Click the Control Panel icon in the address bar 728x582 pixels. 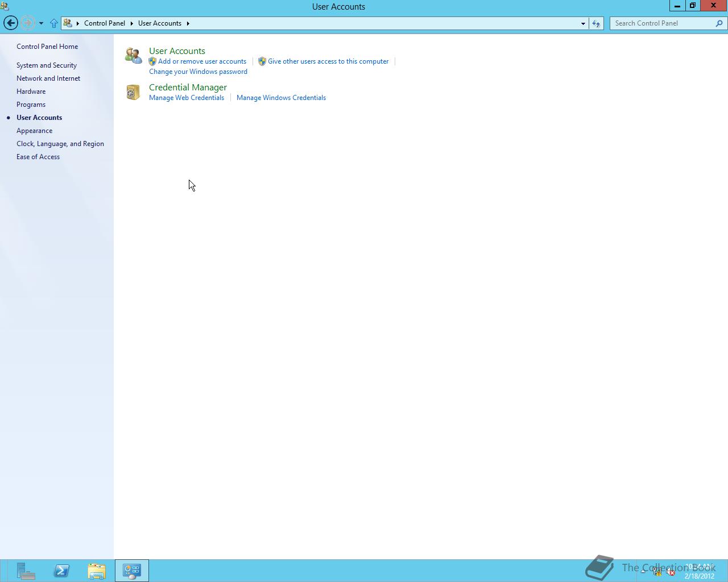point(68,23)
